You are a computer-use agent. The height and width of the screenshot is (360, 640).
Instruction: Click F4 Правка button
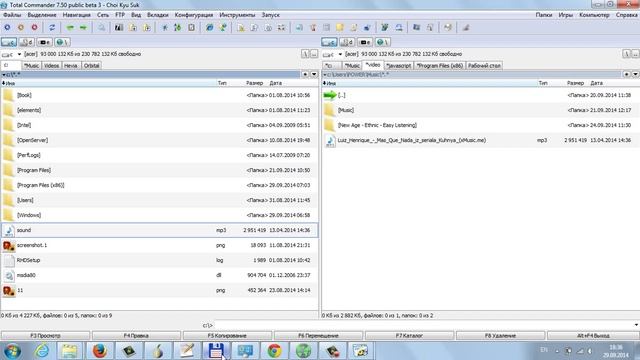click(136, 336)
